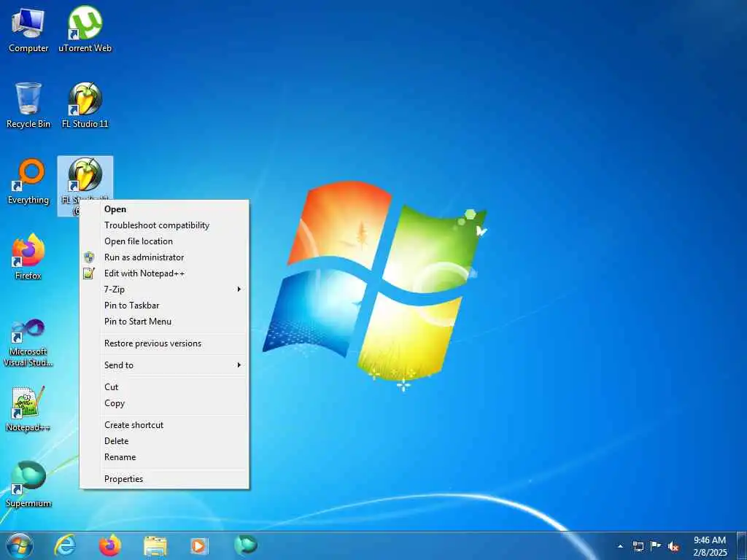Click the muted volume tray icon

673,546
